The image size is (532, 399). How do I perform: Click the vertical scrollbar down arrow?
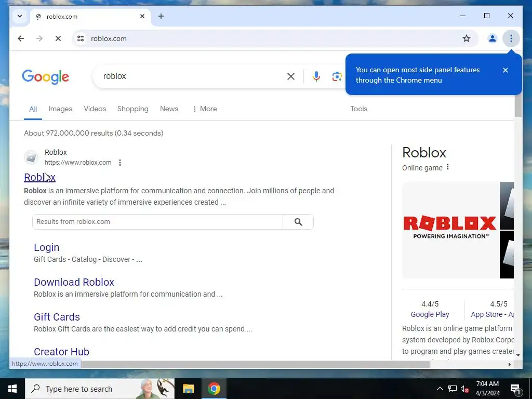[x=518, y=355]
